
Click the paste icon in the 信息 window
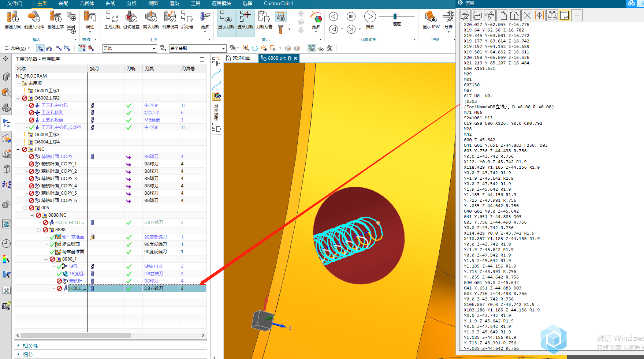(x=515, y=15)
